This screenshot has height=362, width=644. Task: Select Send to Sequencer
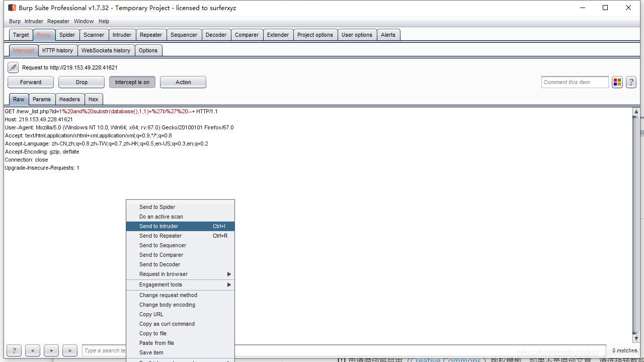(x=180, y=245)
